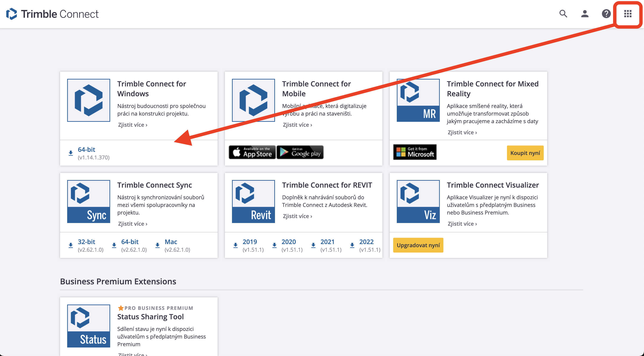Screen dimensions: 644x356
Task: Open the Google Play badge
Action: (x=300, y=152)
